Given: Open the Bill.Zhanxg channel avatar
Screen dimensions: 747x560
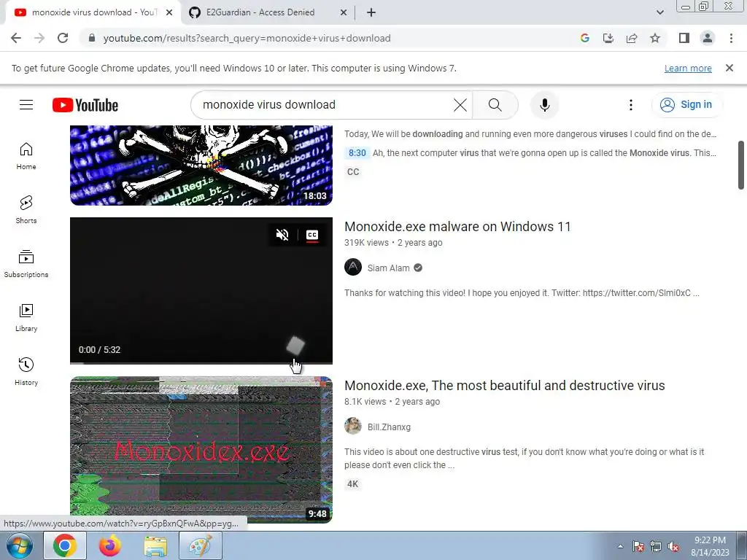Looking at the screenshot, I should [x=353, y=426].
